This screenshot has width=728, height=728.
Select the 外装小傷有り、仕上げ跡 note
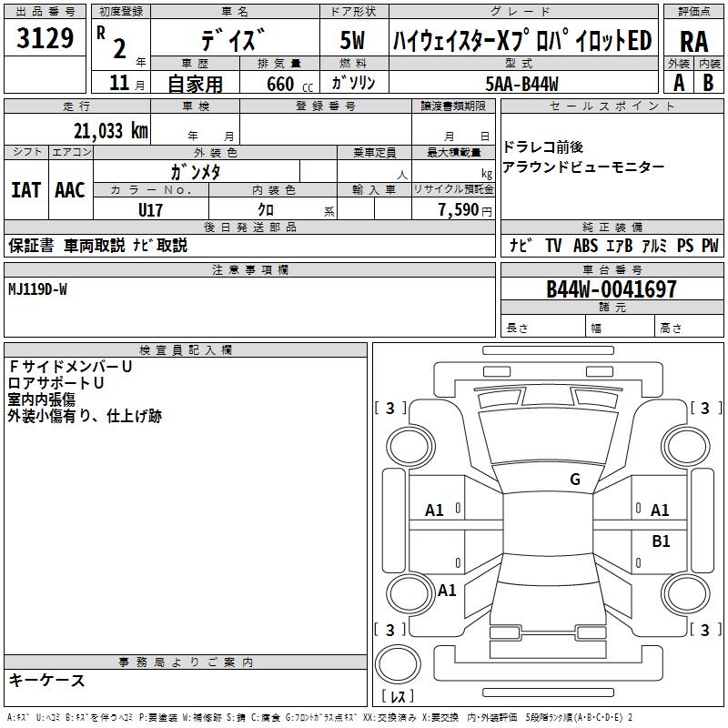click(85, 416)
